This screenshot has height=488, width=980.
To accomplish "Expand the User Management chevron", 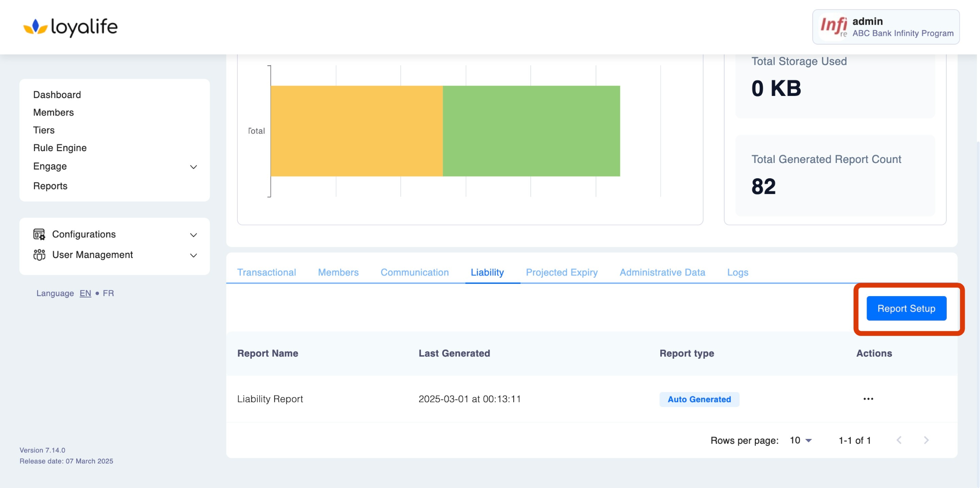I will click(x=193, y=255).
